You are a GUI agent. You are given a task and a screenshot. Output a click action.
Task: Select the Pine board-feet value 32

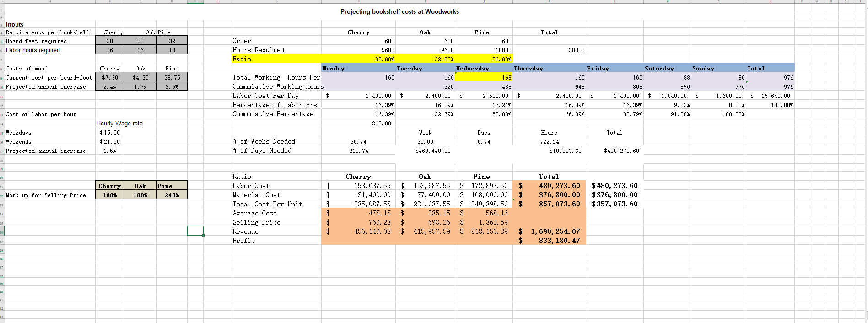point(172,41)
